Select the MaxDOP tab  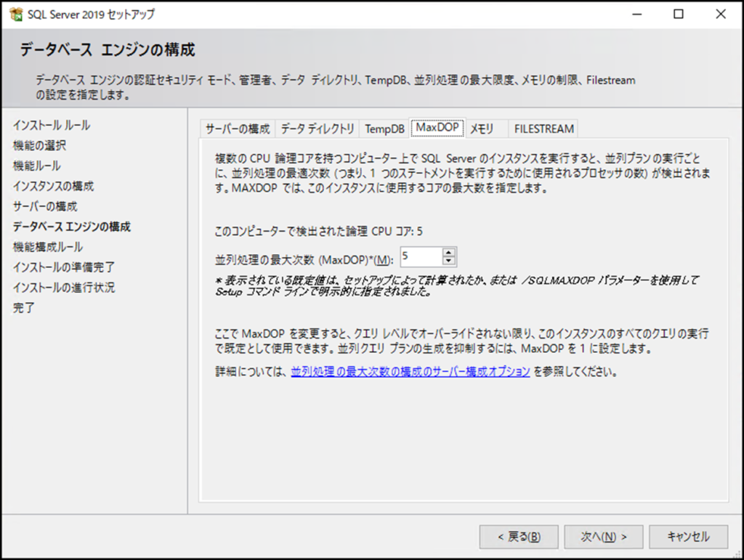pyautogui.click(x=437, y=127)
